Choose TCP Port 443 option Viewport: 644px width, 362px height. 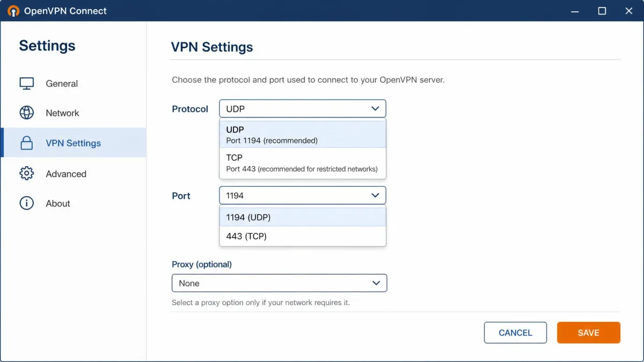coord(303,163)
